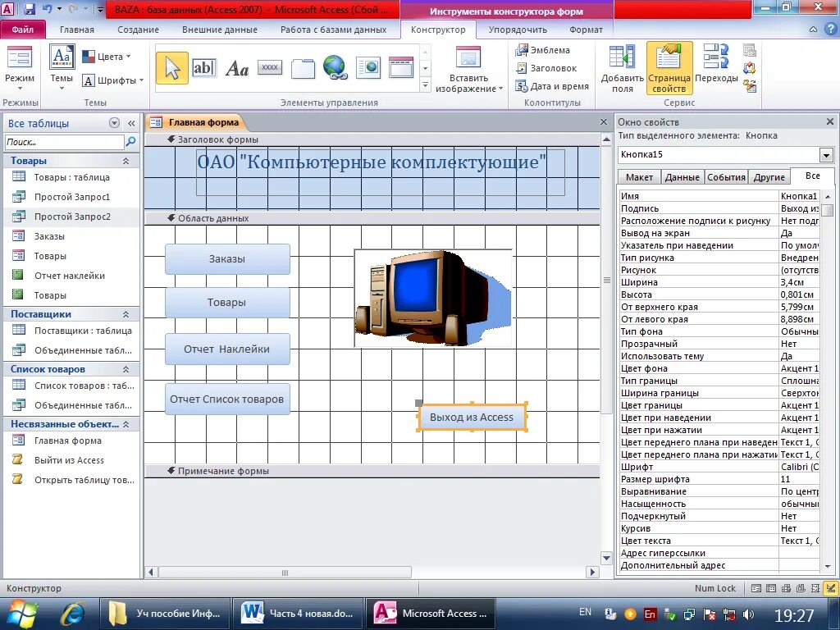Click the Цвет границы property value
Image resolution: width=840 pixels, height=630 pixels.
click(799, 405)
